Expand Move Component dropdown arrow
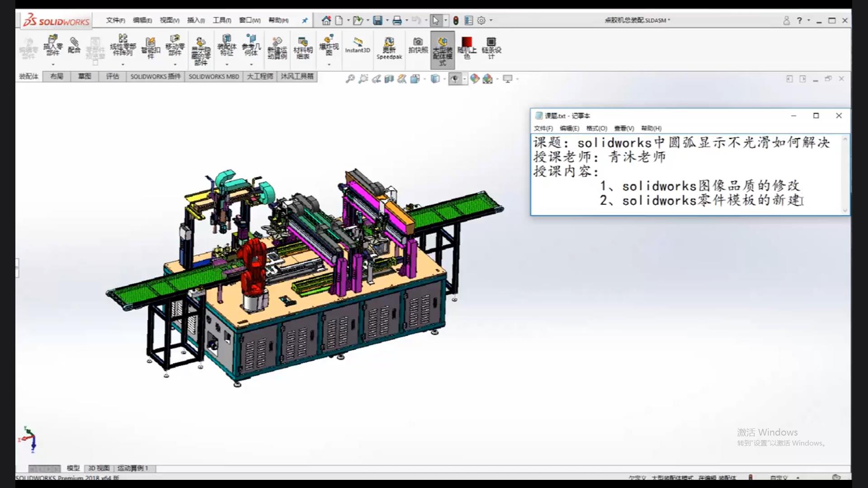 click(x=175, y=64)
